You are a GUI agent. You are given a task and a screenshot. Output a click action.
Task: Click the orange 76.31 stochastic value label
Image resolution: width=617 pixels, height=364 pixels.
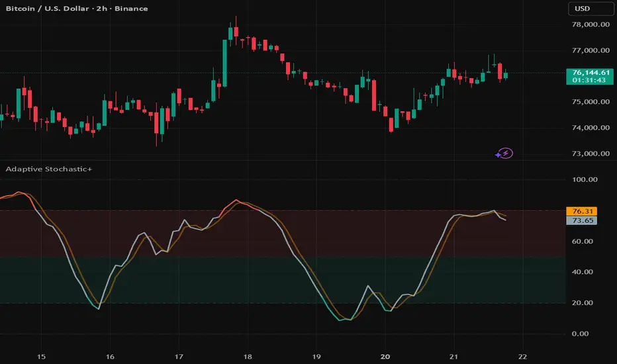click(582, 211)
